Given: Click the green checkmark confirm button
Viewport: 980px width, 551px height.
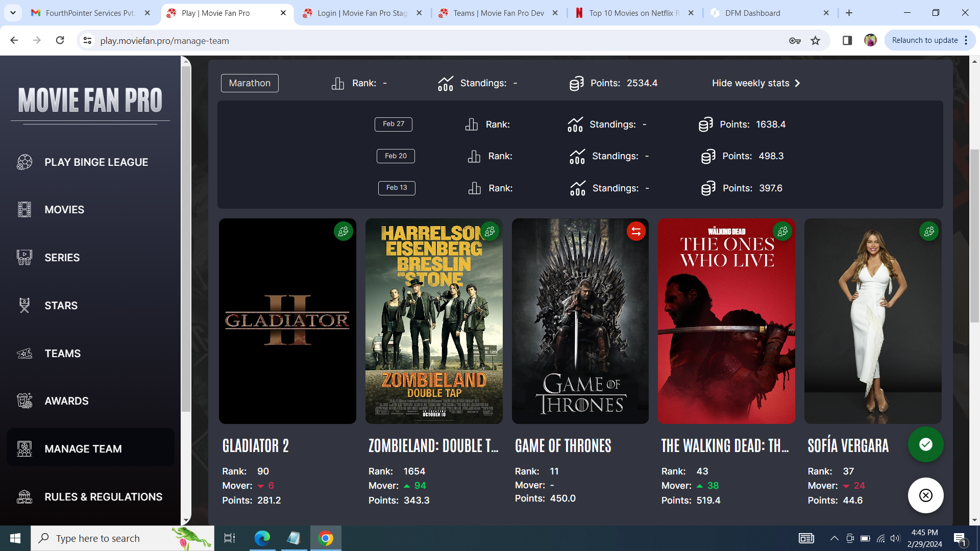Looking at the screenshot, I should pyautogui.click(x=925, y=444).
